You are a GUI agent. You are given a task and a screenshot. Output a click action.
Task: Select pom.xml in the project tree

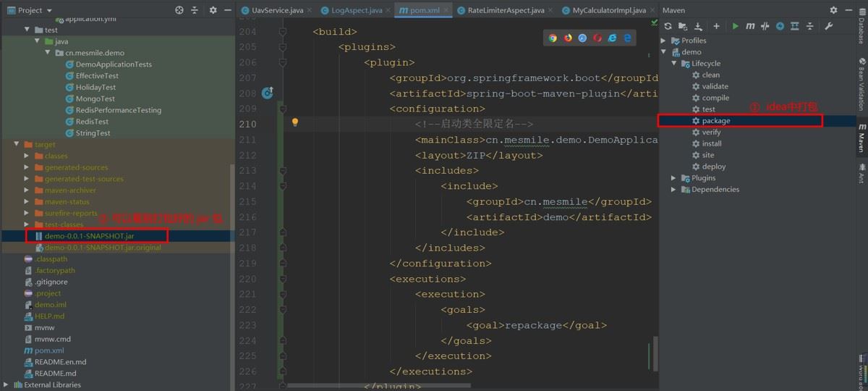pos(48,350)
